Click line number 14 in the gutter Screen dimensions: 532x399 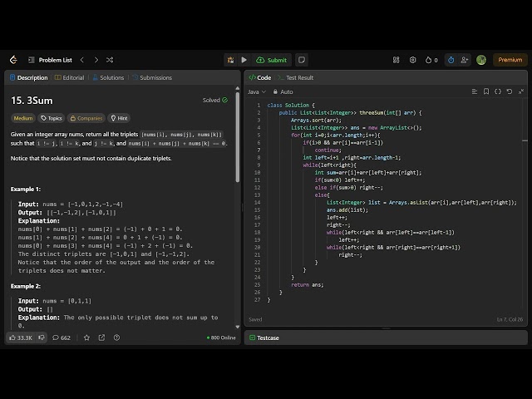257,203
